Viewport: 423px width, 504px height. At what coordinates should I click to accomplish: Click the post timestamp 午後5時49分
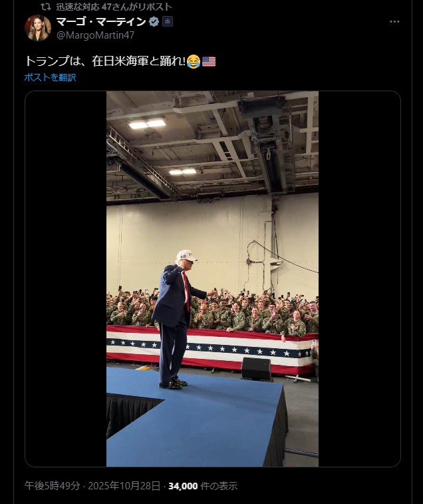(x=53, y=486)
